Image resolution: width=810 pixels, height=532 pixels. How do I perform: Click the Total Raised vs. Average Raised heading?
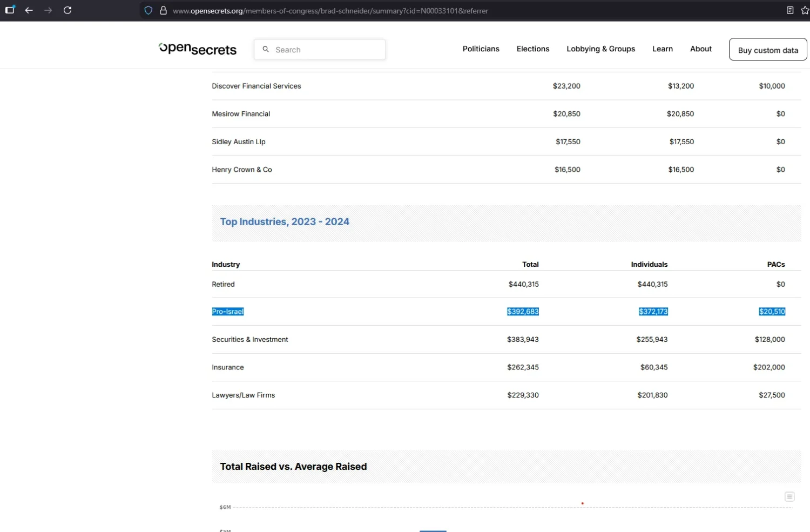(293, 467)
